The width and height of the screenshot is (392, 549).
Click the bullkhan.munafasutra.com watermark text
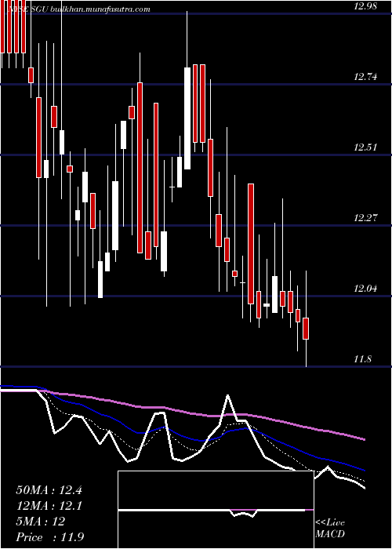click(x=100, y=9)
